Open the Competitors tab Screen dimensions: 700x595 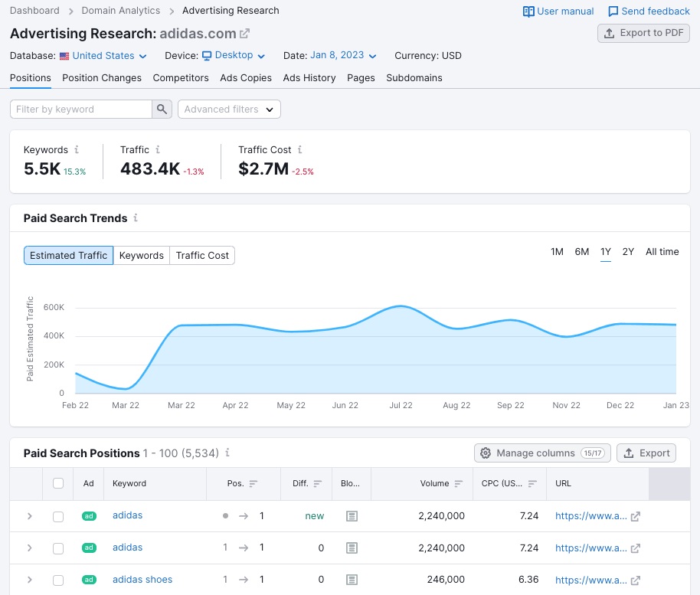coord(180,78)
